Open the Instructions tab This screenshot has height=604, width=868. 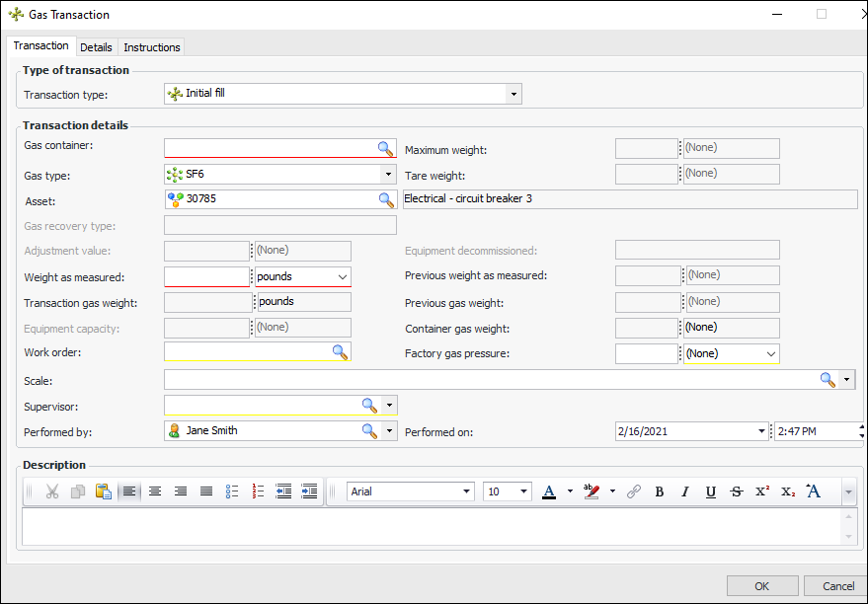click(151, 47)
